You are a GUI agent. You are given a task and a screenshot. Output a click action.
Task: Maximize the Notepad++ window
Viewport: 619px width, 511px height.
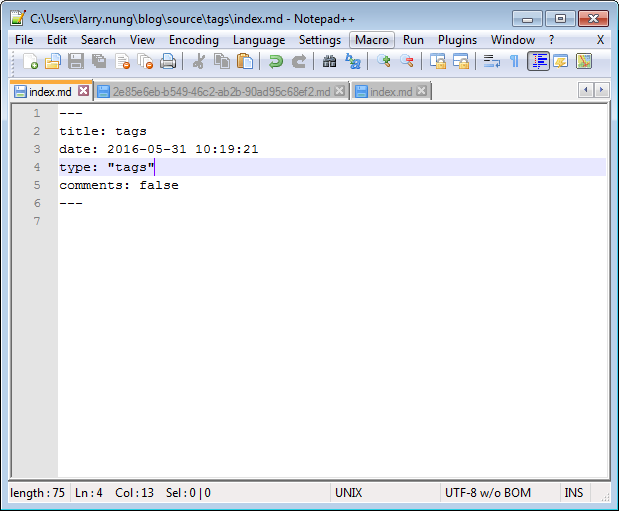(560, 19)
